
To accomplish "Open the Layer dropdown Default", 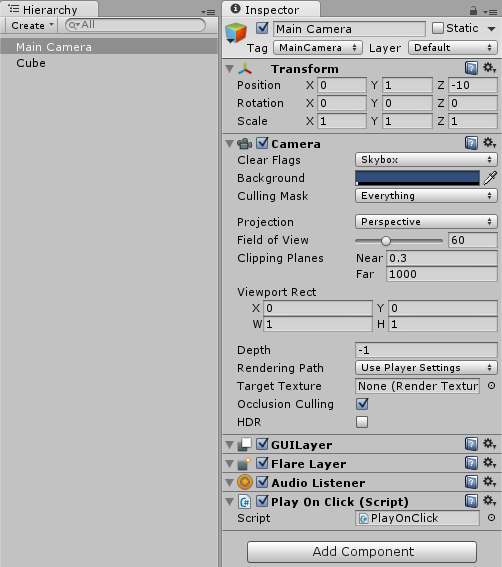I will (453, 48).
